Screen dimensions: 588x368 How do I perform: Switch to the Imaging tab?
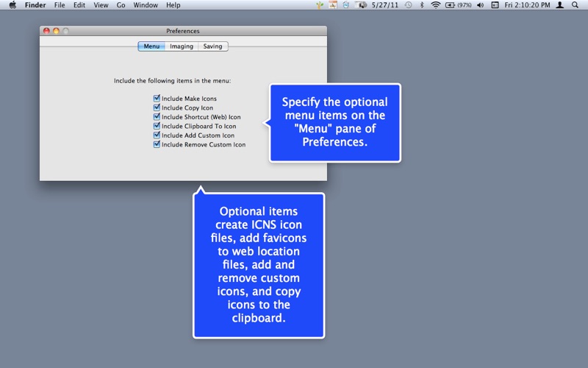click(x=182, y=46)
